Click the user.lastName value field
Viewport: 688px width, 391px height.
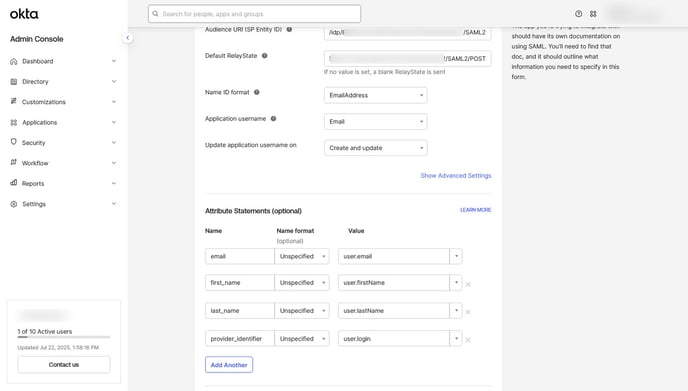pos(394,311)
